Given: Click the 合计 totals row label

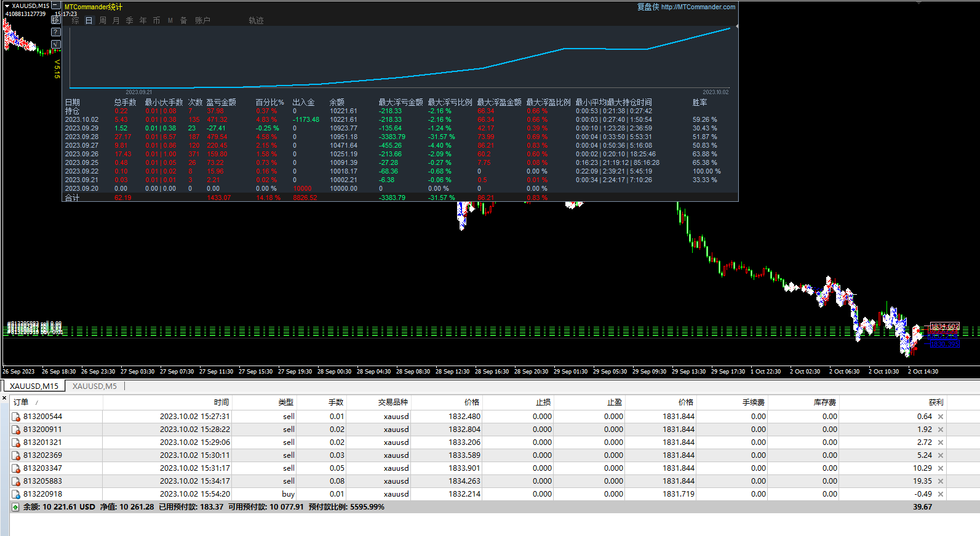Looking at the screenshot, I should [x=73, y=198].
